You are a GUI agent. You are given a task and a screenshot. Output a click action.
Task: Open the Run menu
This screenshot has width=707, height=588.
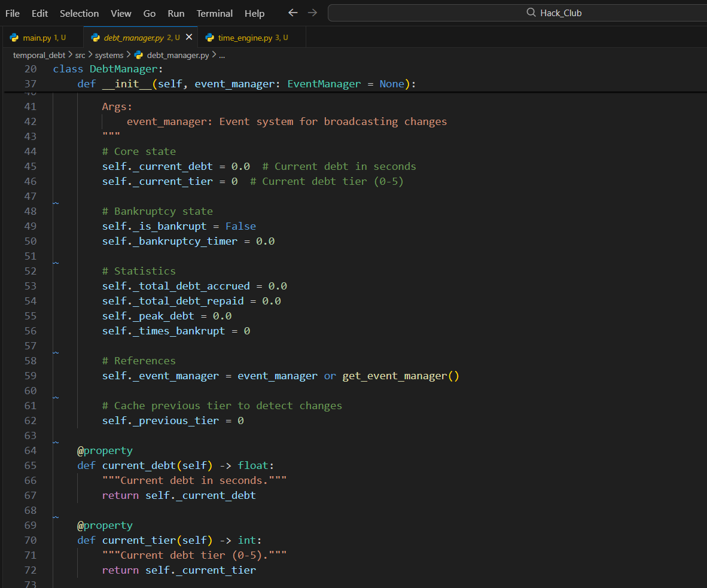(x=176, y=13)
